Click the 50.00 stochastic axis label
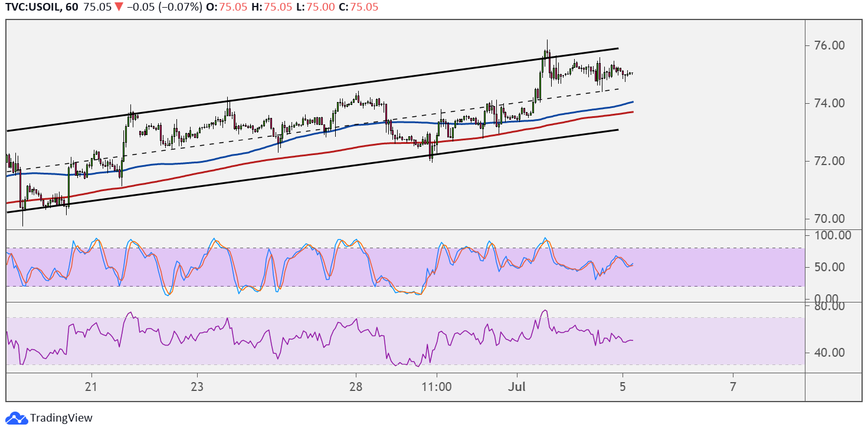Image resolution: width=868 pixels, height=434 pixels. [830, 267]
